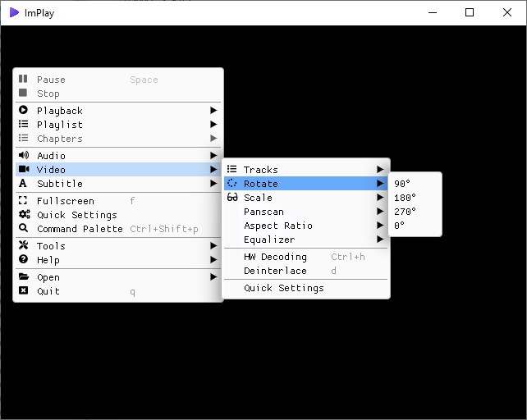527x420 pixels.
Task: Click the Fullscreen brackets icon
Action: point(22,201)
